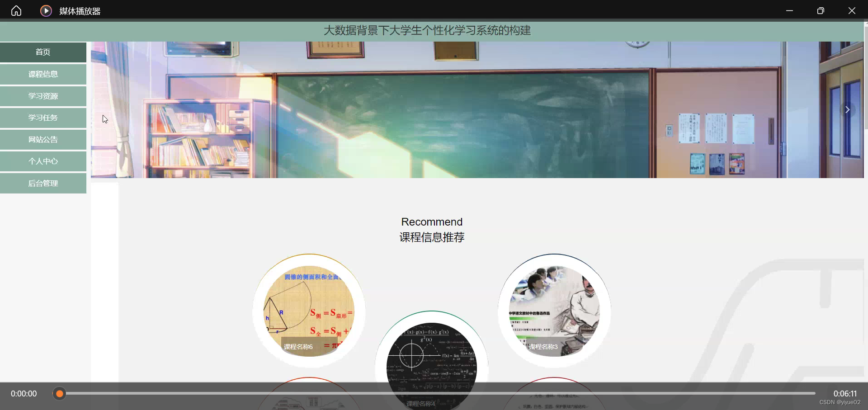Click the Recommend heading text
Screen dimensions: 868x410
pyautogui.click(x=432, y=222)
